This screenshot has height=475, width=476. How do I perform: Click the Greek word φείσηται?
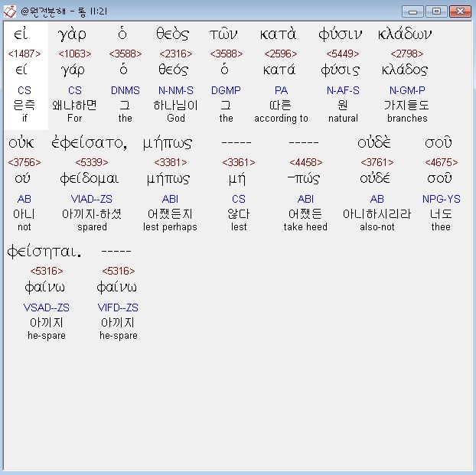tap(44, 252)
